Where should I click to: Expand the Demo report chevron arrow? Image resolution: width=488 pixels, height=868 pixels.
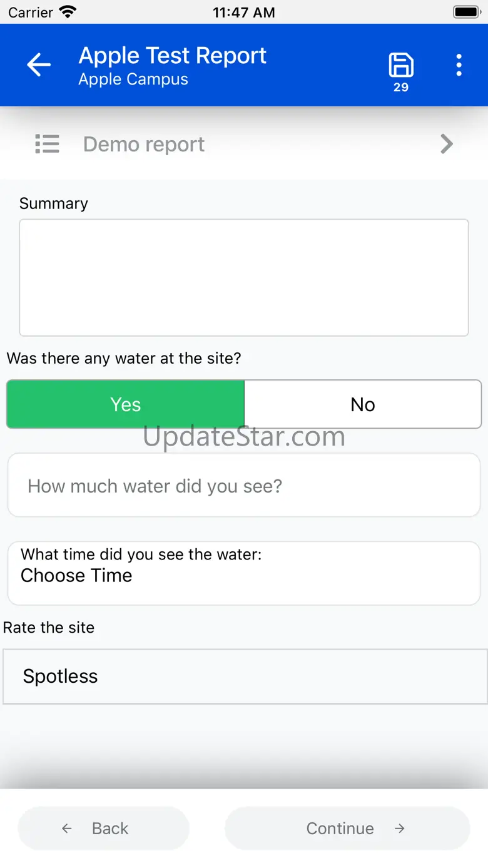[446, 144]
